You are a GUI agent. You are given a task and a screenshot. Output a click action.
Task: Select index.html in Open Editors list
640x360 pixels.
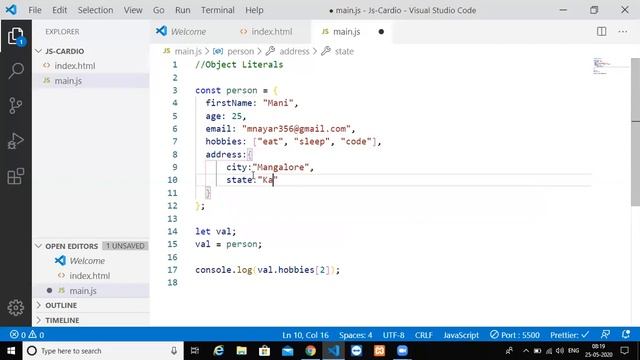coord(89,276)
